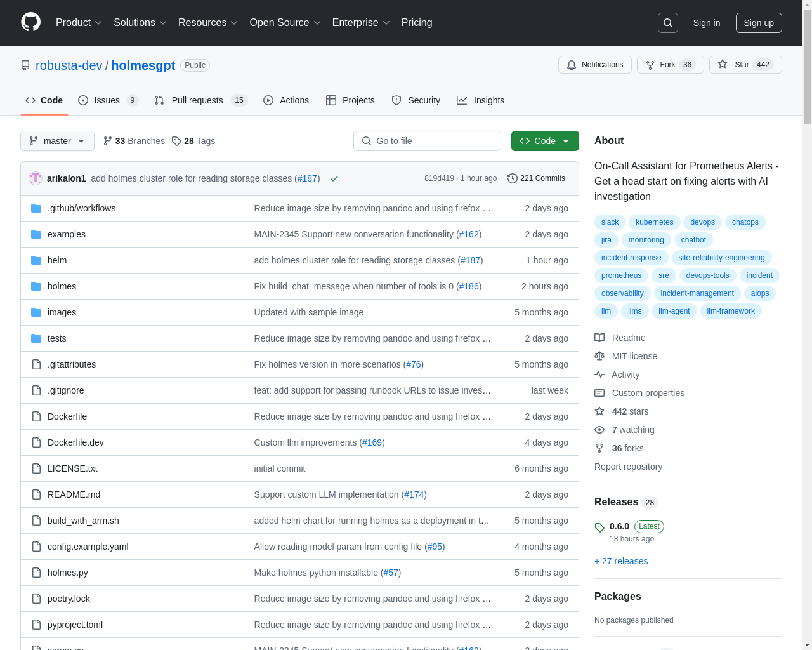812x650 pixels.
Task: Click Report repository
Action: [628, 467]
